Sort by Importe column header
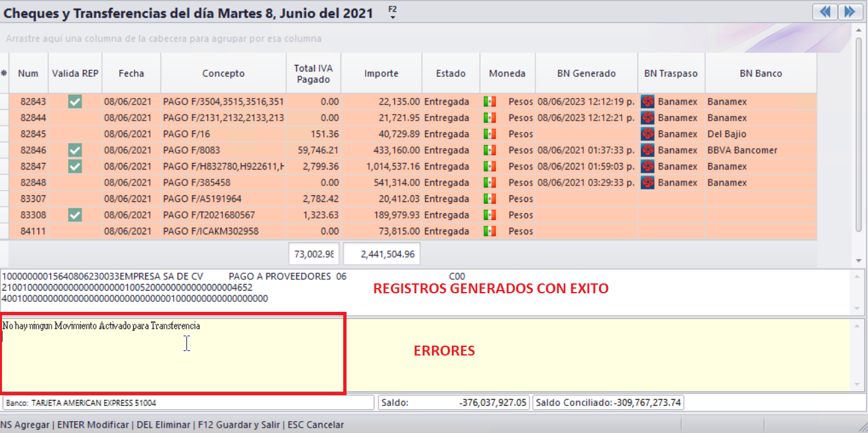 coord(381,73)
